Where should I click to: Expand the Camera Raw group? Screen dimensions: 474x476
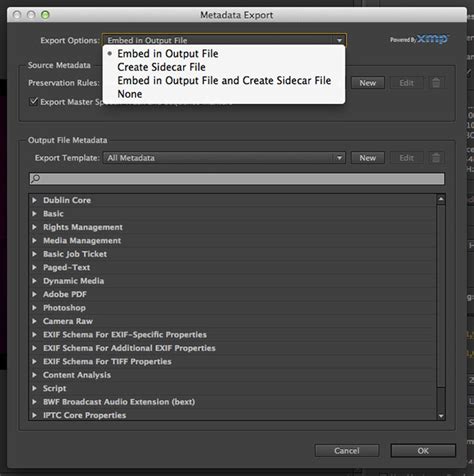point(34,321)
